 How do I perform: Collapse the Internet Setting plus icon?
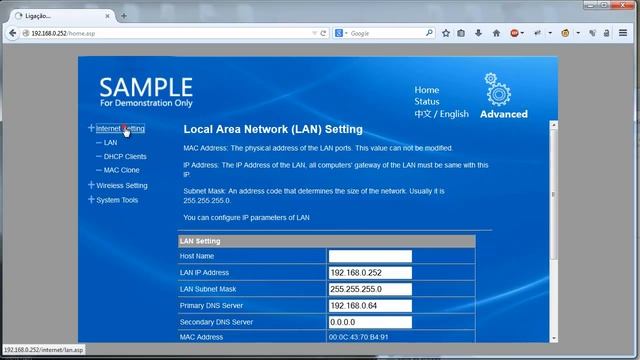pos(91,128)
